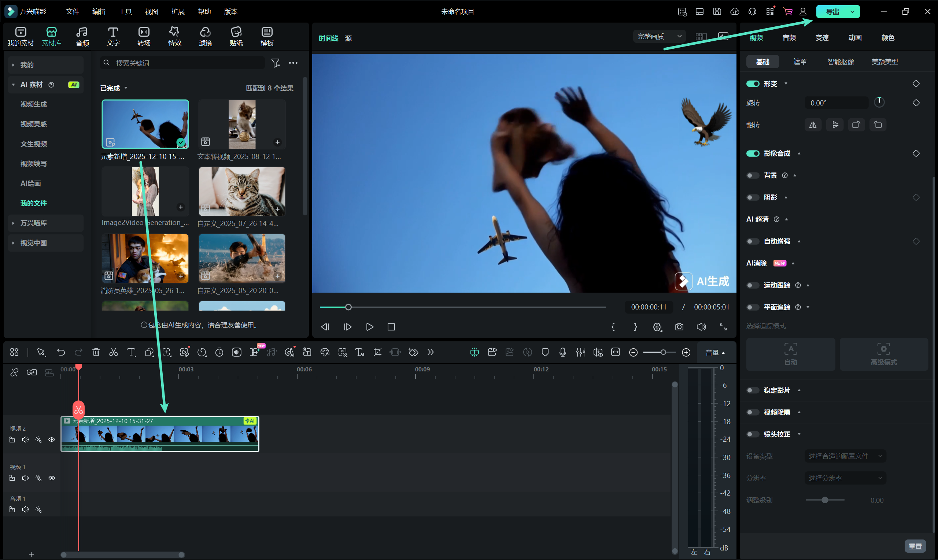Select the crop tool in timeline toolbar
The height and width of the screenshot is (560, 938).
click(377, 352)
